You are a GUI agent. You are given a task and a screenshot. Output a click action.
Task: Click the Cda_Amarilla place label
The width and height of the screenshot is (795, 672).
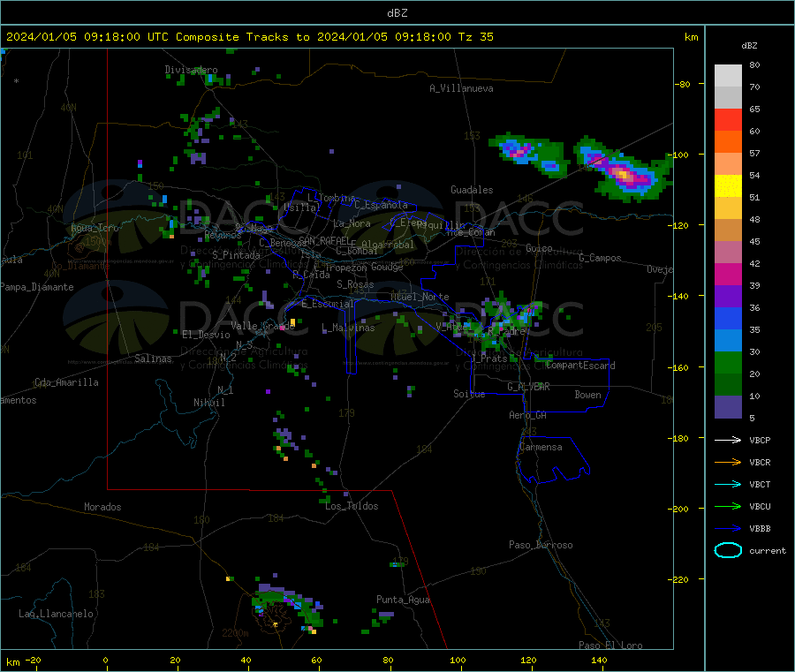(66, 382)
